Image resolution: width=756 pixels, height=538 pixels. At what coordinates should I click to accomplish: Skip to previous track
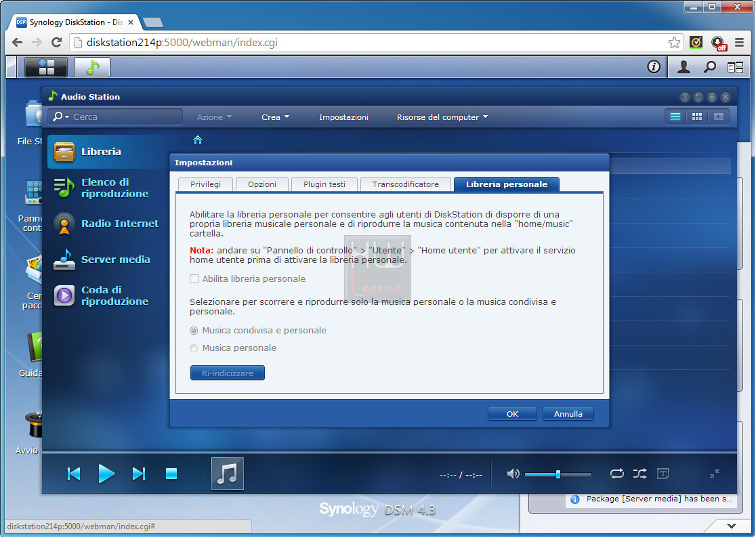point(74,474)
